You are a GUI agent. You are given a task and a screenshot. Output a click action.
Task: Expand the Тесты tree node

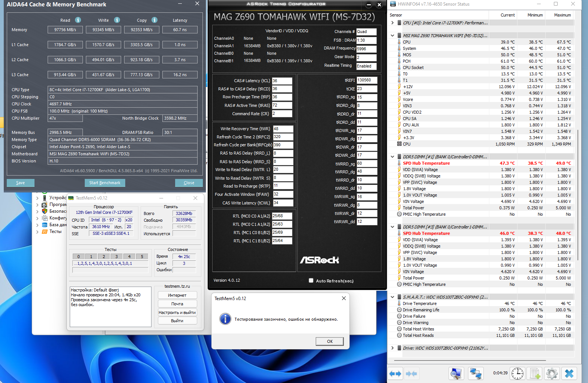[x=37, y=232]
